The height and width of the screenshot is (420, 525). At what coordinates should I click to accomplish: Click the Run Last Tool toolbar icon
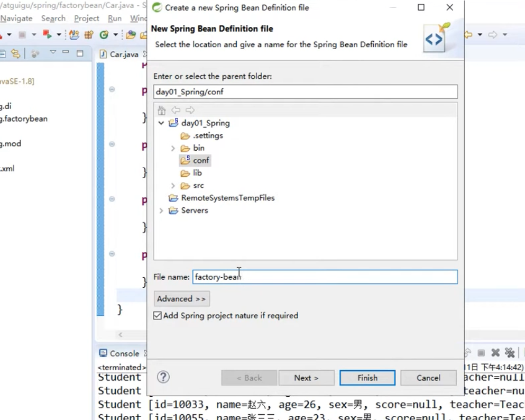(47, 34)
